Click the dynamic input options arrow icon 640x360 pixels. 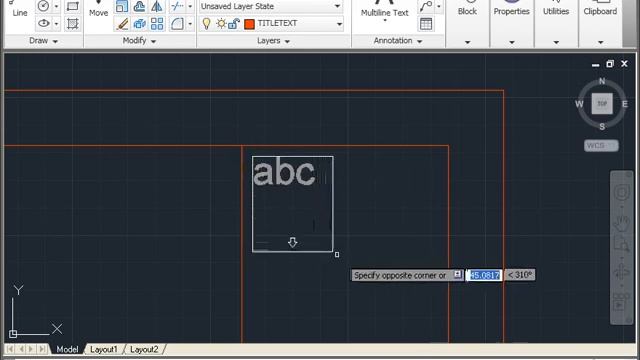coord(458,275)
